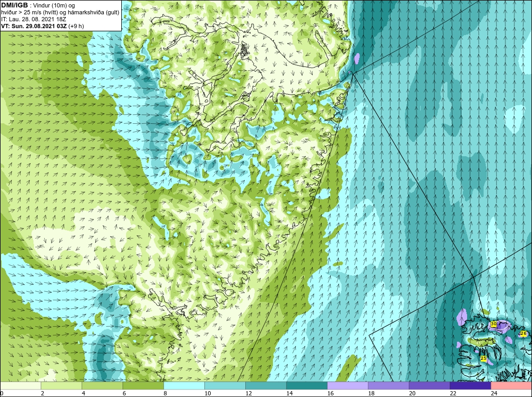This screenshot has height=397, width=532.
Task: Click the 'hviður > 25 m/s' description line
Action: point(60,13)
